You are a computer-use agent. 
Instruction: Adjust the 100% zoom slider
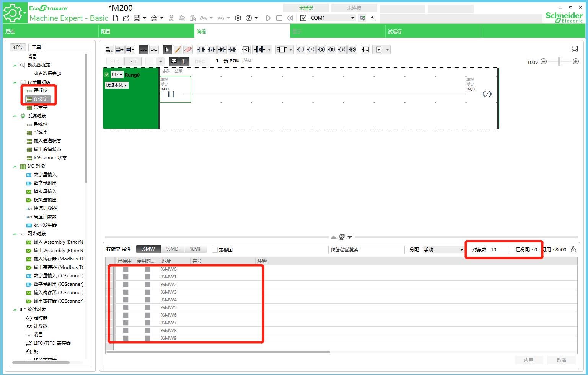pyautogui.click(x=559, y=61)
